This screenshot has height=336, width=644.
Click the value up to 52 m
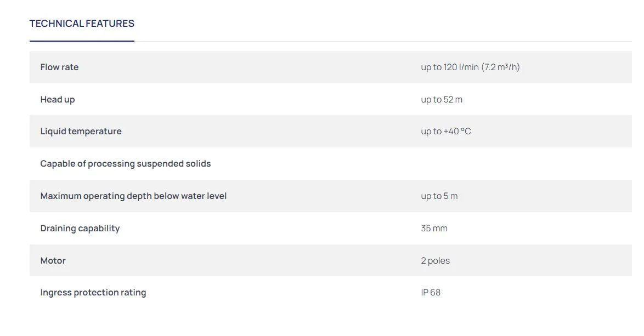tap(442, 99)
